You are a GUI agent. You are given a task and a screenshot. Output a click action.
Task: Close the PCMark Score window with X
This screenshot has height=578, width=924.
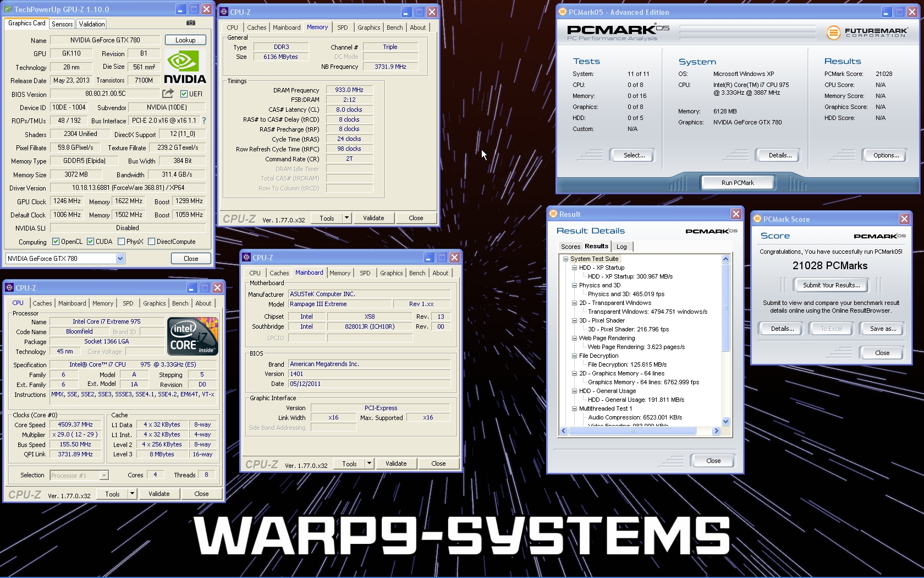[x=904, y=219]
